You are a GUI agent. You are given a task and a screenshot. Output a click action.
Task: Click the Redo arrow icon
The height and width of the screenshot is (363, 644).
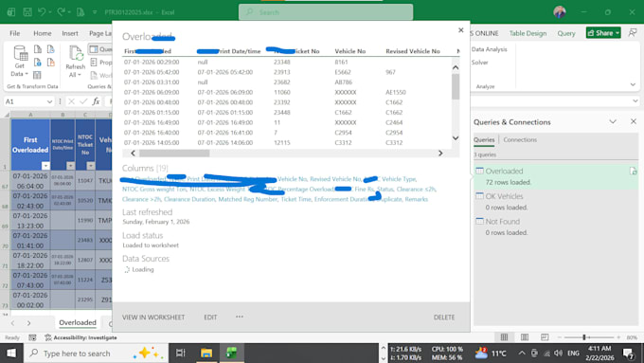point(61,12)
